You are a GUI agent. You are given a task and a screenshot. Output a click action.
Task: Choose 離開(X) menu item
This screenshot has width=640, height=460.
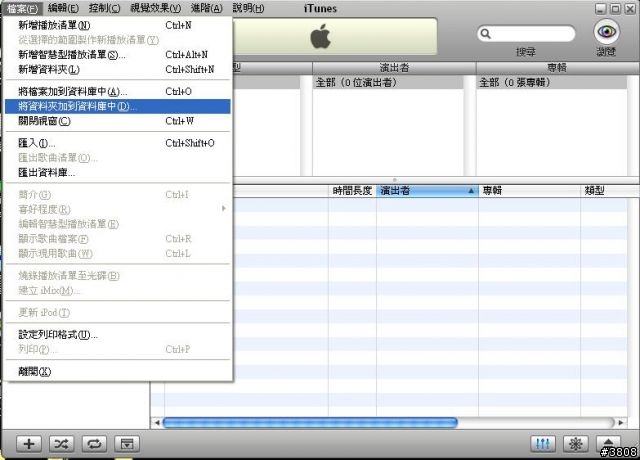118,371
